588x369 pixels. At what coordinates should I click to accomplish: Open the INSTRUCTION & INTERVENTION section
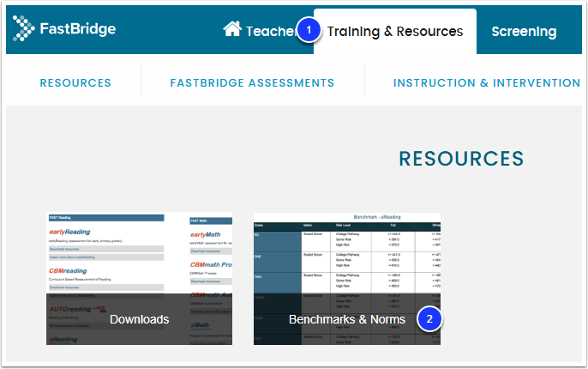pyautogui.click(x=486, y=83)
